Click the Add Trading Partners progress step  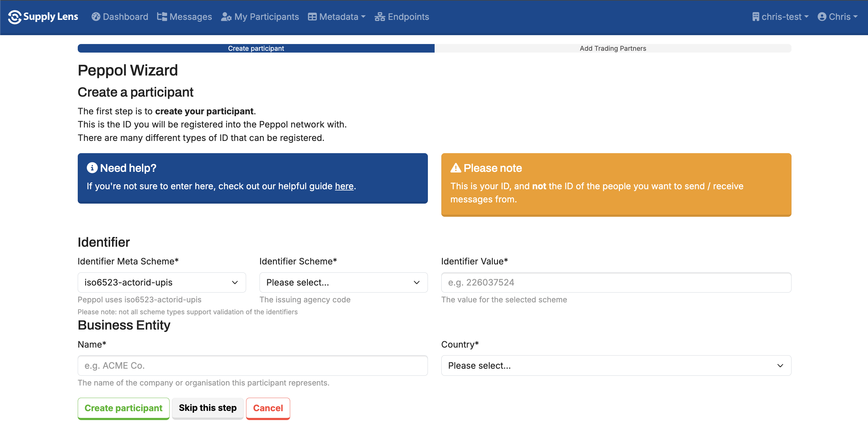(x=613, y=48)
